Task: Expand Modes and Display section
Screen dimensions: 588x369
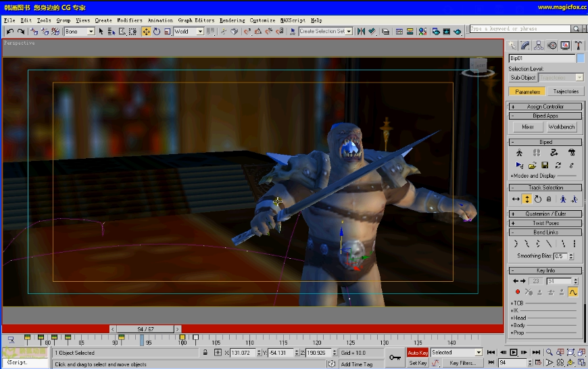Action: coord(533,176)
